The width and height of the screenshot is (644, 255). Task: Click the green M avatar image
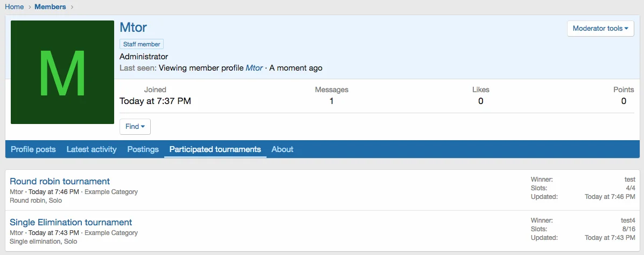pyautogui.click(x=62, y=72)
